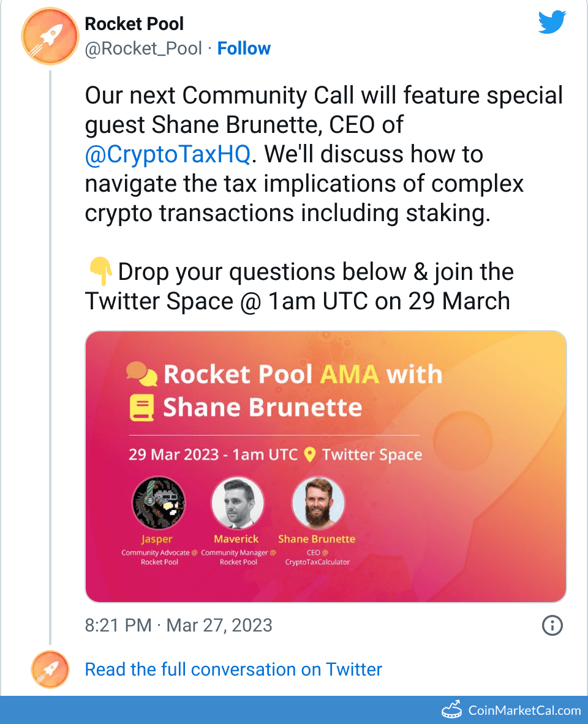This screenshot has height=724, width=588.
Task: Read the full conversation on Twitter
Action: [233, 669]
